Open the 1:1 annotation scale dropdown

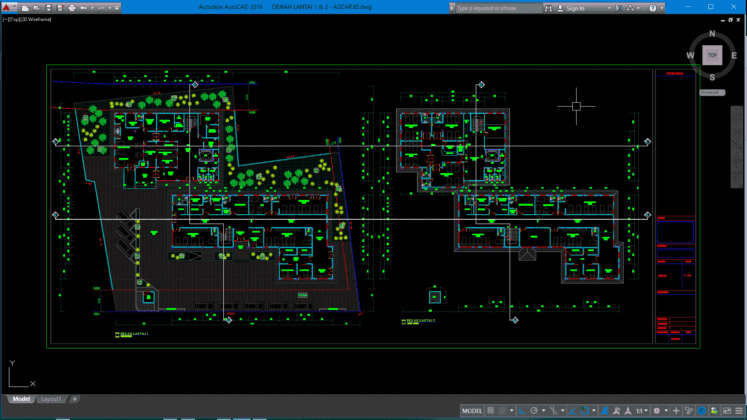[642, 410]
